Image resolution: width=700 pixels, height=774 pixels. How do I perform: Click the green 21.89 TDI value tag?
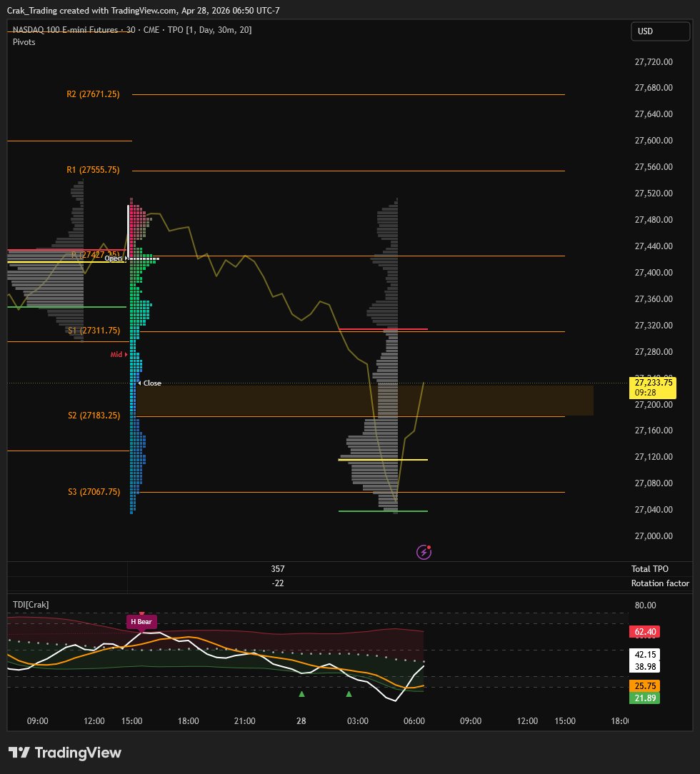pos(645,698)
